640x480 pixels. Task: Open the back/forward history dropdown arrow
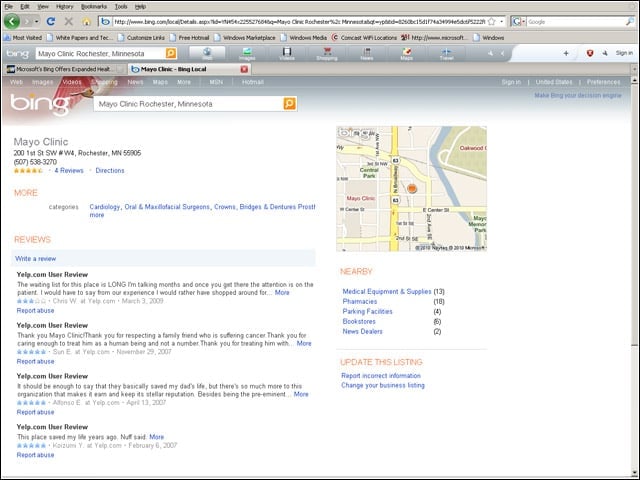click(x=37, y=21)
